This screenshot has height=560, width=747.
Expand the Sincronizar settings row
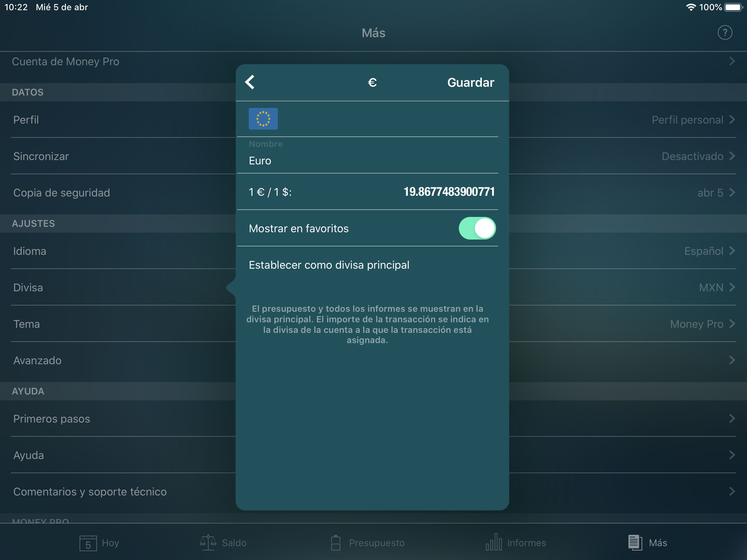pyautogui.click(x=118, y=156)
